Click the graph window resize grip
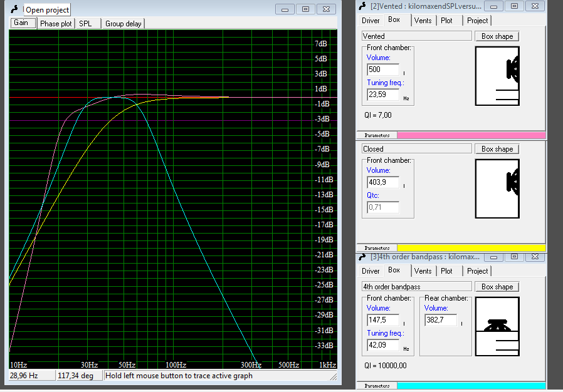The width and height of the screenshot is (563, 392). [334, 376]
